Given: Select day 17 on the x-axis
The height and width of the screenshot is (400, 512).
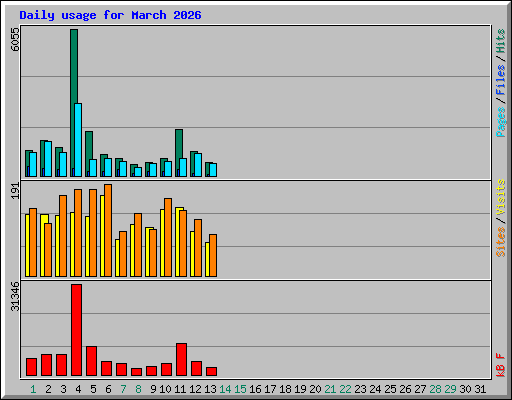Looking at the screenshot, I should tap(270, 389).
